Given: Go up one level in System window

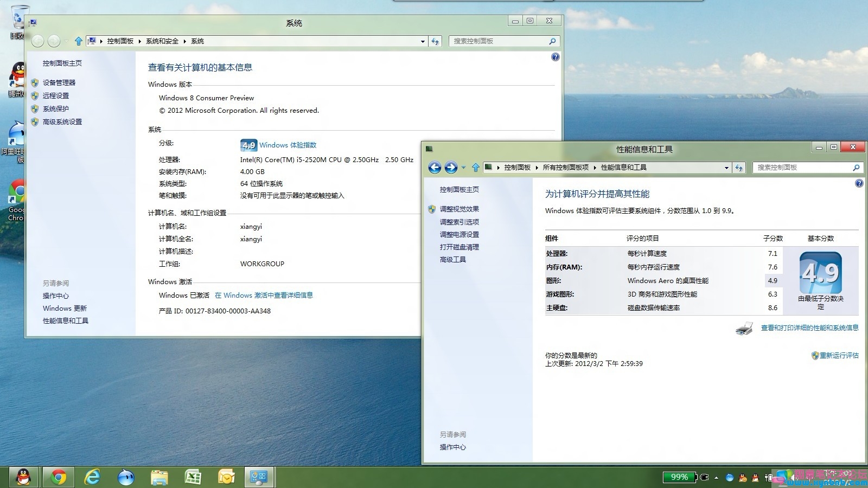Looking at the screenshot, I should pos(79,41).
